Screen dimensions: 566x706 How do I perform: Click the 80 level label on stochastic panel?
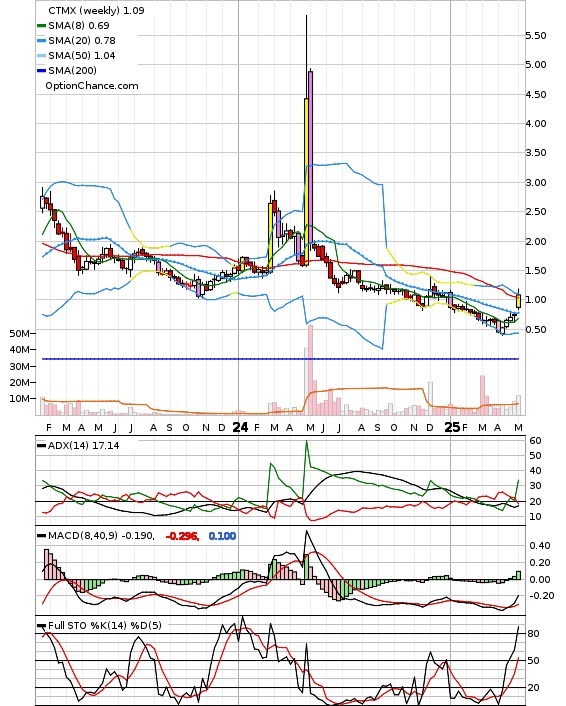tap(533, 634)
